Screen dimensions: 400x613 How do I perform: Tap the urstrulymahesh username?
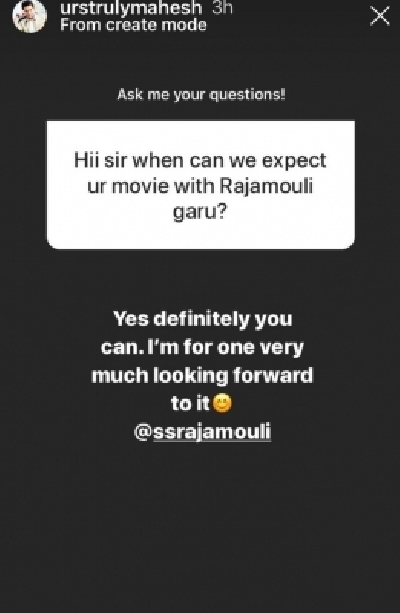pyautogui.click(x=131, y=8)
